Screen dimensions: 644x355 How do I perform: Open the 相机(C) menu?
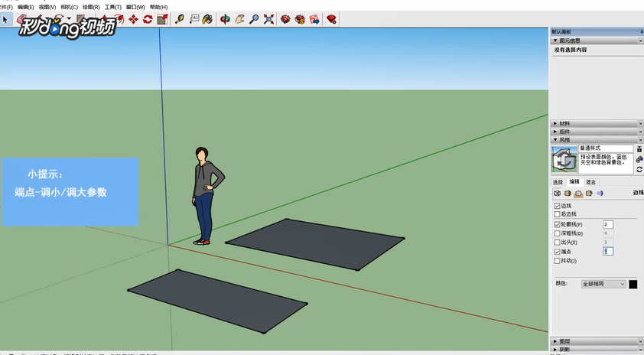(x=69, y=7)
